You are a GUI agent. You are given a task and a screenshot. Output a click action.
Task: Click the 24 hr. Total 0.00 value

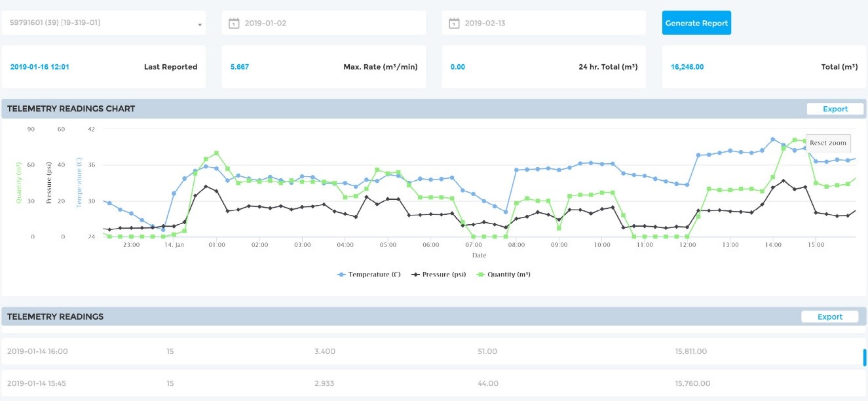click(x=458, y=67)
